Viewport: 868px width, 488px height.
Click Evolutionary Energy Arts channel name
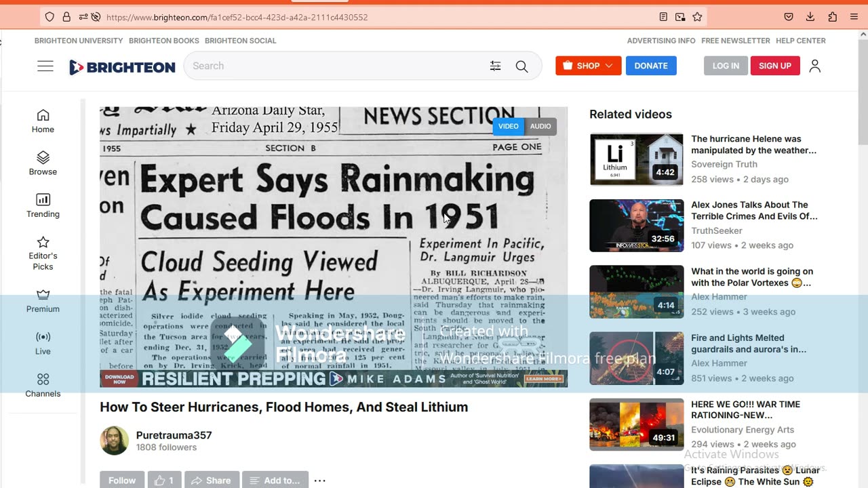[743, 430]
